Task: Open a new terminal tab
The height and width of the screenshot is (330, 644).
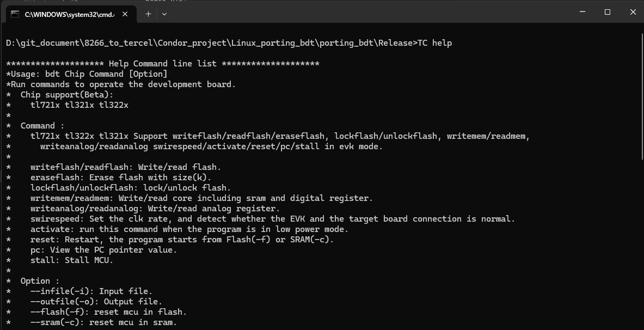Action: point(148,14)
